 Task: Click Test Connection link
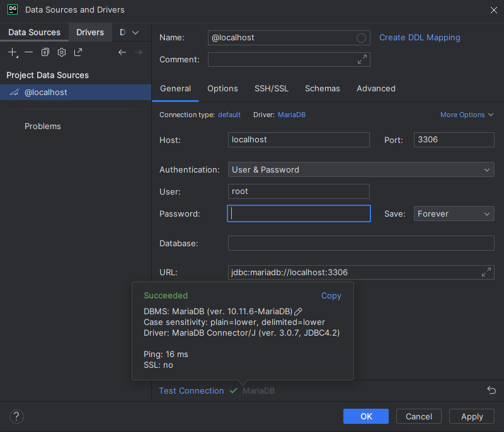click(x=192, y=390)
